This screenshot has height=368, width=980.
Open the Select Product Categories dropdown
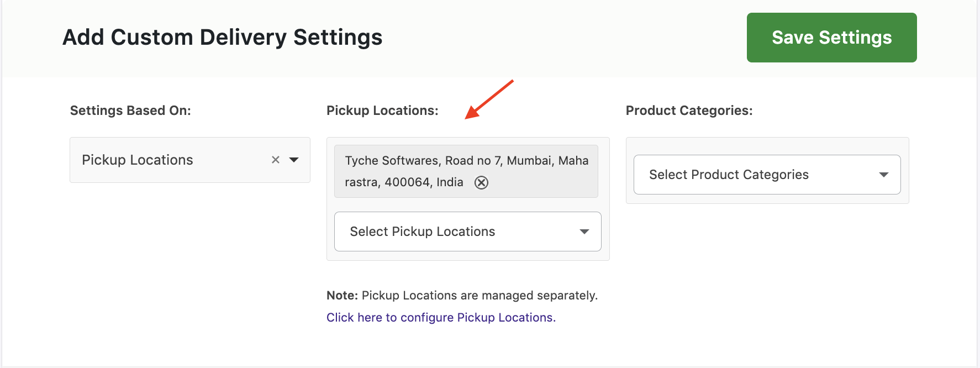coord(767,175)
